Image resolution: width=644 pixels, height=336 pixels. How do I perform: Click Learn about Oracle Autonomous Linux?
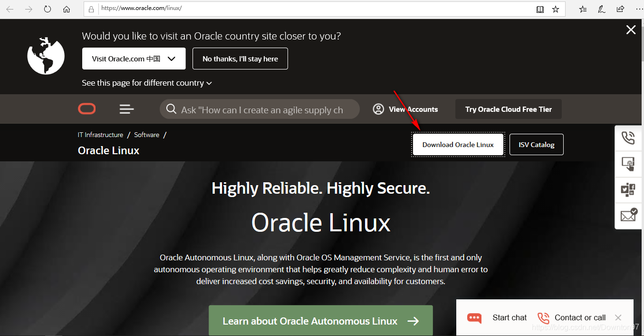click(x=321, y=321)
